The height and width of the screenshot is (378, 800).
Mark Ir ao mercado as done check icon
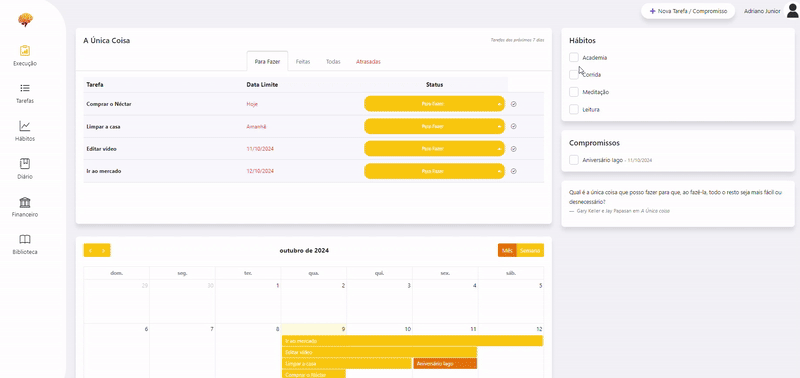514,171
